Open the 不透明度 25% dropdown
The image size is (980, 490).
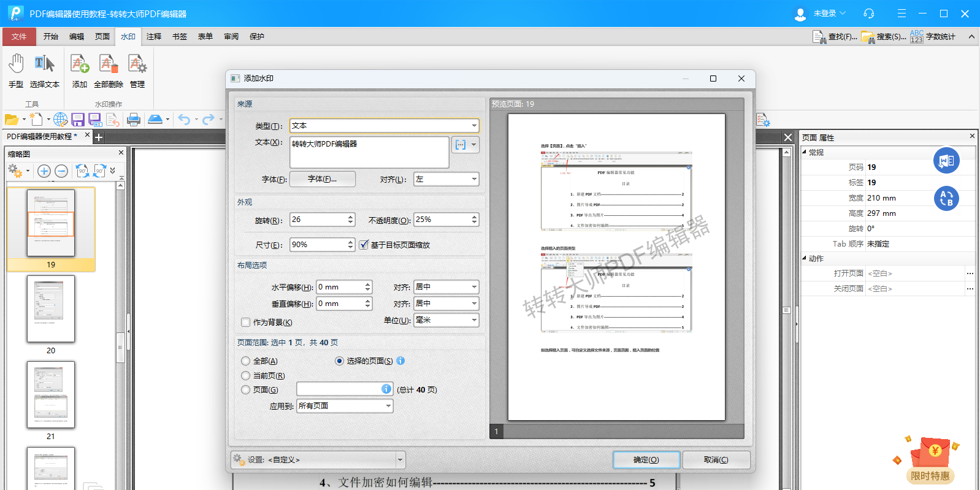point(474,220)
